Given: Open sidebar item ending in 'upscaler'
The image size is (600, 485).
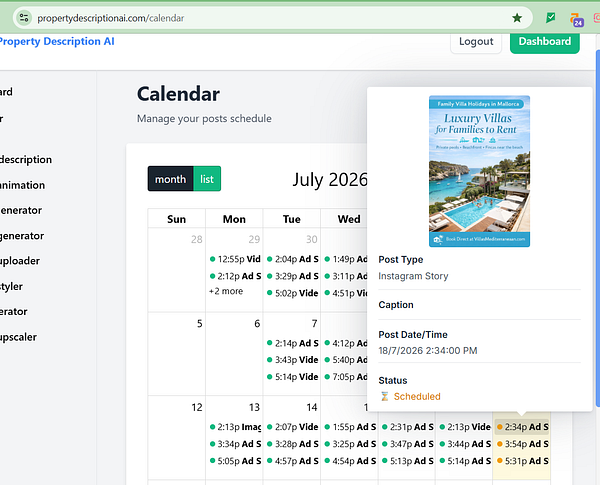Looking at the screenshot, I should click(x=18, y=337).
